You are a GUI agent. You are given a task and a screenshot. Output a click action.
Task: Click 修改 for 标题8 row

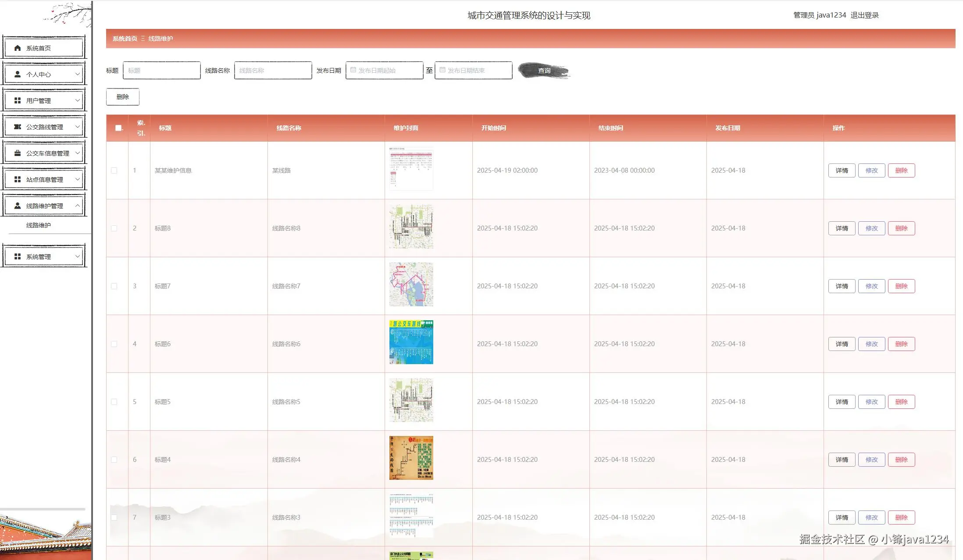point(872,228)
